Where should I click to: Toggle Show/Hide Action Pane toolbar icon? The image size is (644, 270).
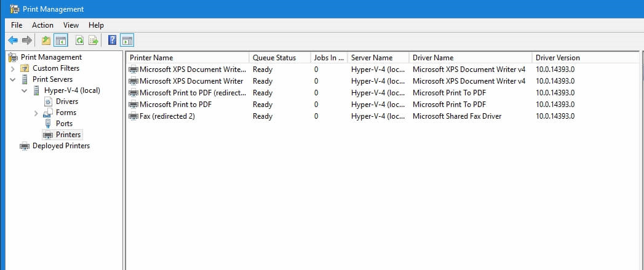point(127,40)
